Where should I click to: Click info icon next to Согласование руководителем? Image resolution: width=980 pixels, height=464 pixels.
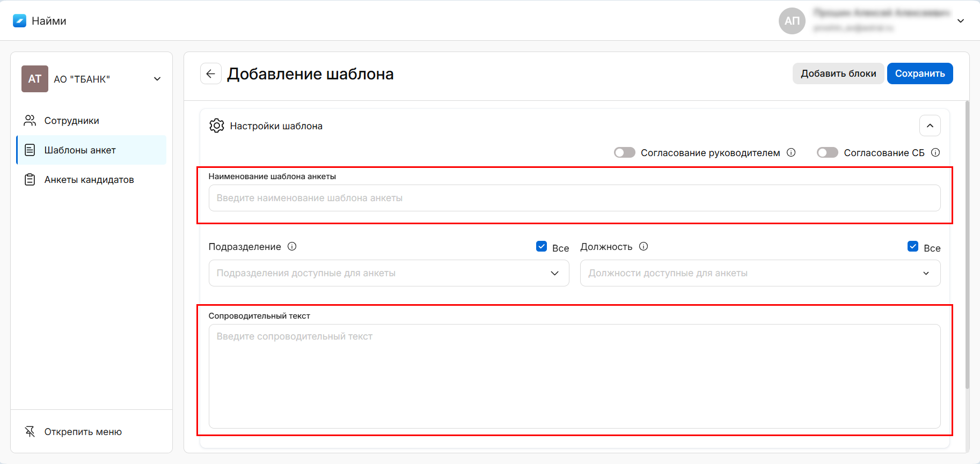791,152
